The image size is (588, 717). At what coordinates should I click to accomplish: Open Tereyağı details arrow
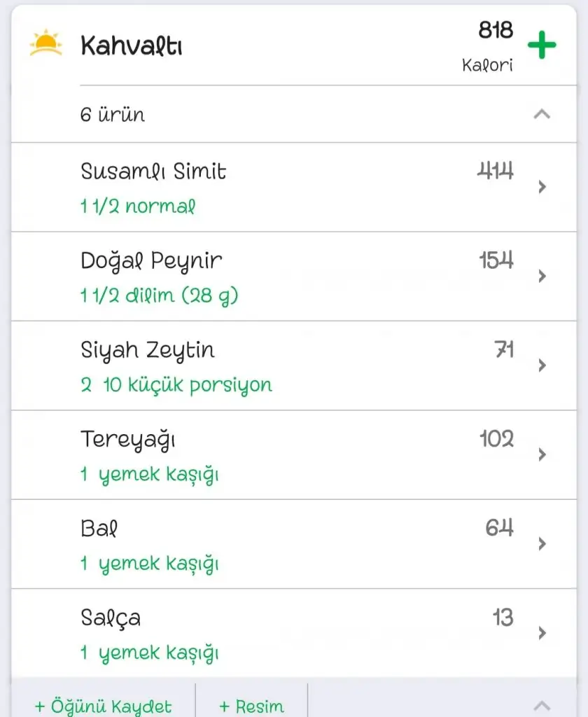(542, 454)
